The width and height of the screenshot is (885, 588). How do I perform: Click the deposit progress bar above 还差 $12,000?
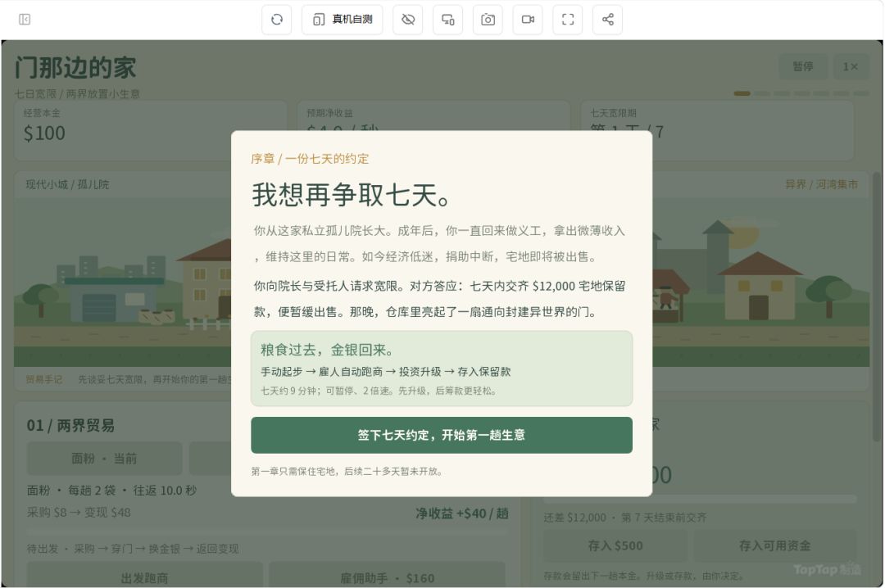(700, 499)
